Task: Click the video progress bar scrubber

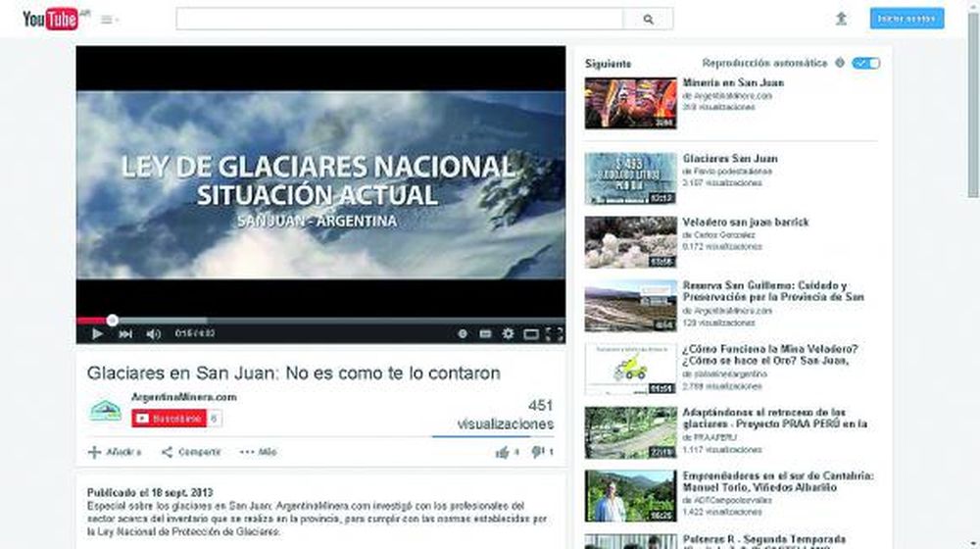Action: [x=112, y=321]
